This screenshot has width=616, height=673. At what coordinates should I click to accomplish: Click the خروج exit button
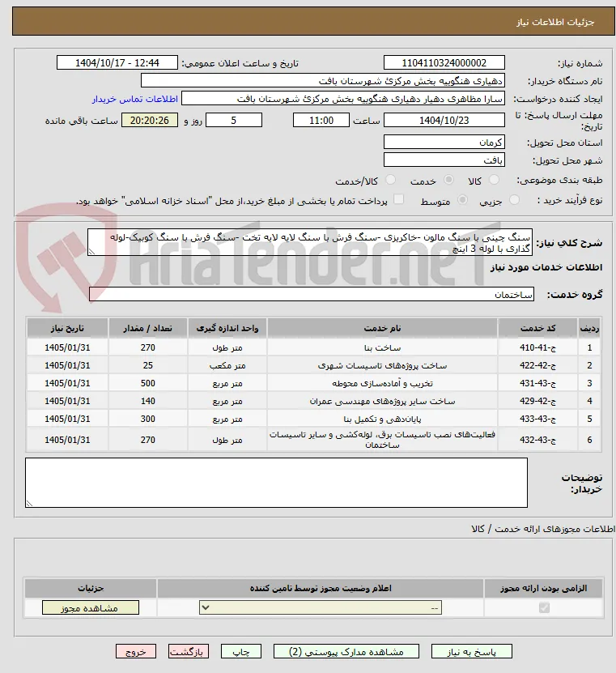tap(135, 652)
